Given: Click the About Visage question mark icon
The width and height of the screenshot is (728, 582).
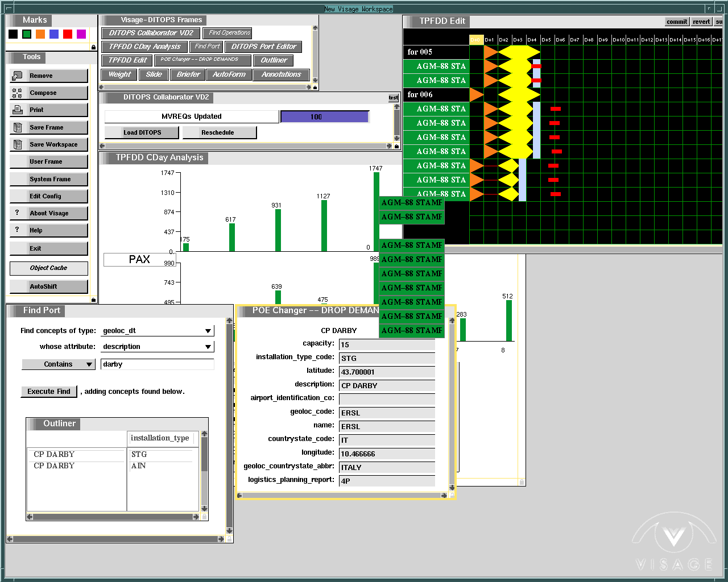Looking at the screenshot, I should click(x=17, y=213).
